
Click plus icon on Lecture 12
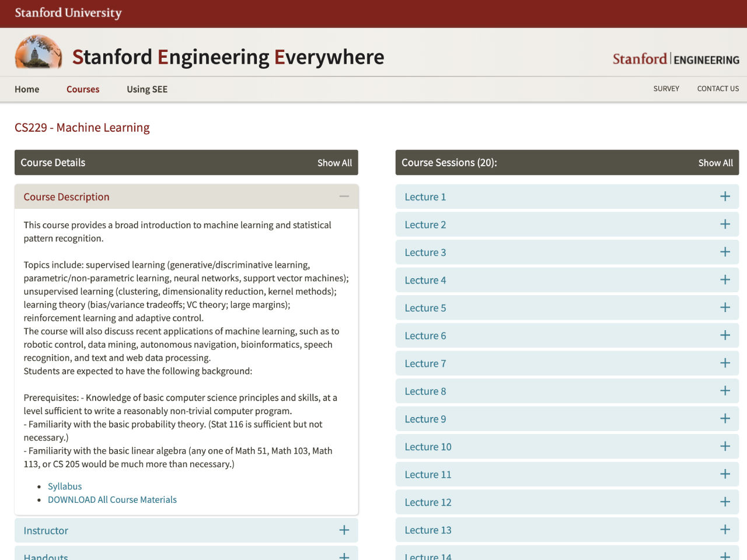(725, 502)
